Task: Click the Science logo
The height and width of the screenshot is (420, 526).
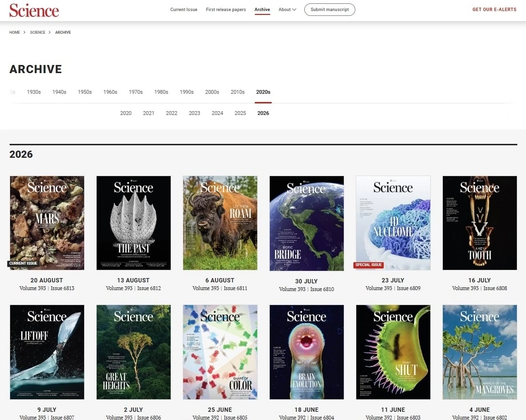Action: (x=34, y=11)
